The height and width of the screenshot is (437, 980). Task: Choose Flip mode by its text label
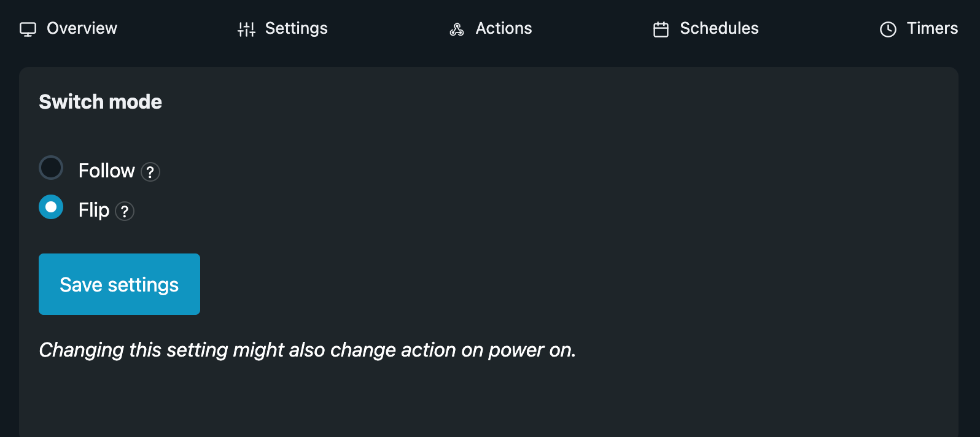94,210
